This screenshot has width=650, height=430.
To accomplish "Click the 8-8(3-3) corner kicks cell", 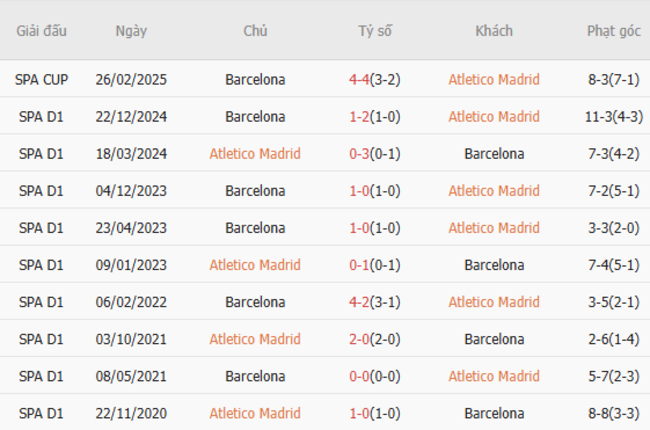I will tap(613, 413).
